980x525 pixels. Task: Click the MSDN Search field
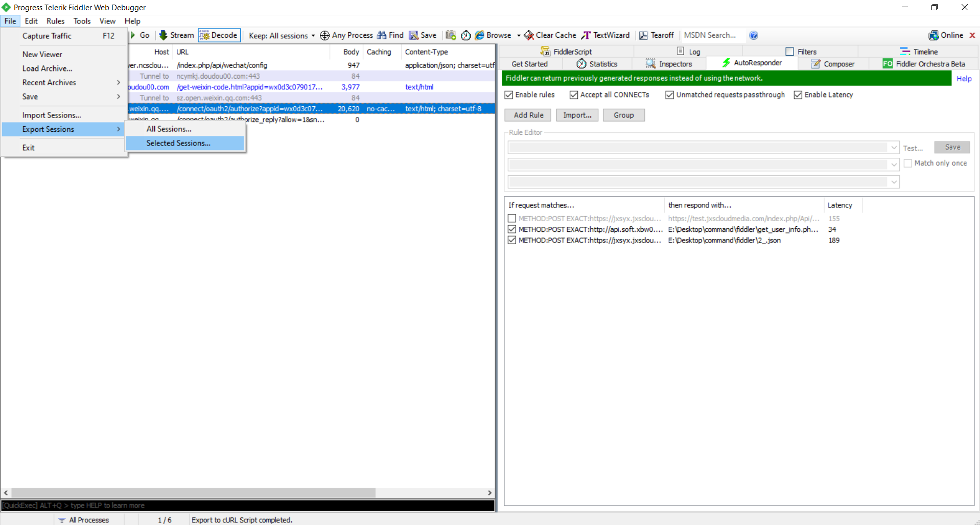tap(713, 35)
